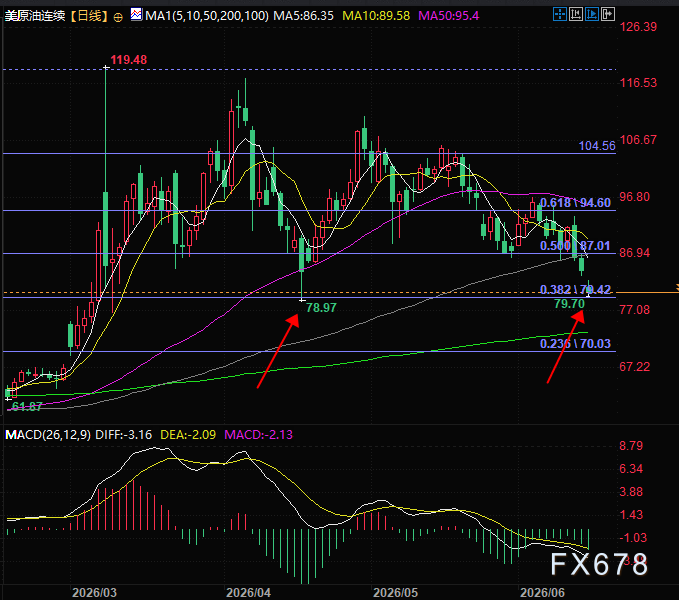Click the 0.236\70.03 Fibonacci label

pyautogui.click(x=575, y=344)
